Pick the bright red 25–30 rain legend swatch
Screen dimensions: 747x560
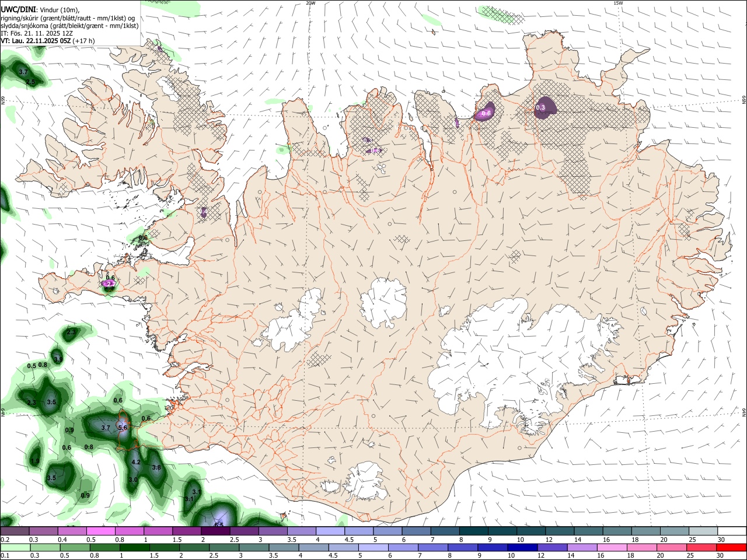coord(731,548)
